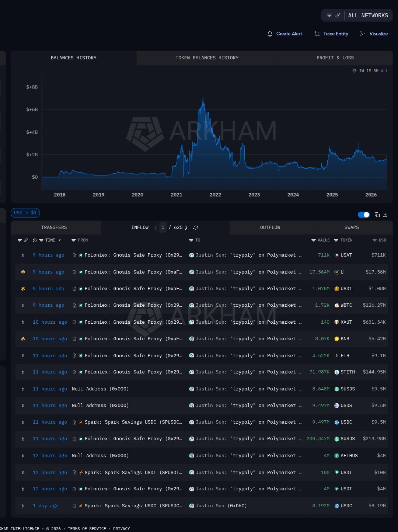This screenshot has width=398, height=532.
Task: Click the download icon above the table
Action: pos(385,215)
